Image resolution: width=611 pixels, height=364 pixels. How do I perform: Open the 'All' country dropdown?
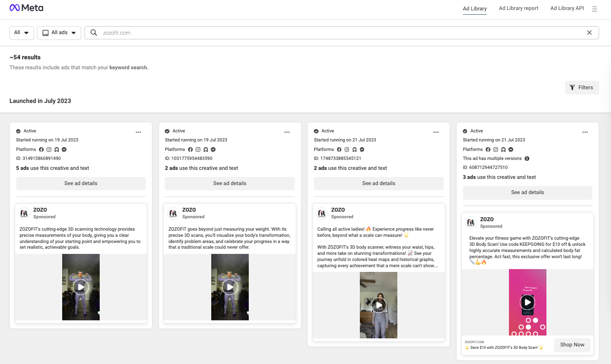21,32
